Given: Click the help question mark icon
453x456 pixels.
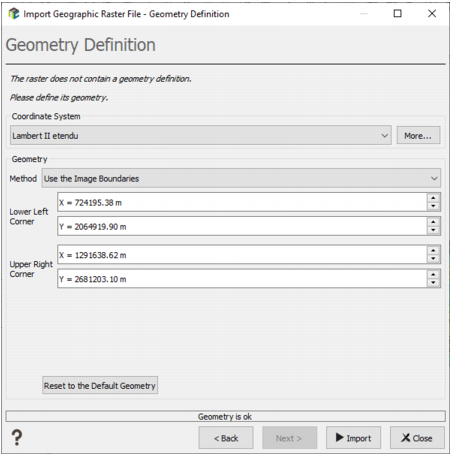Looking at the screenshot, I should pyautogui.click(x=17, y=437).
